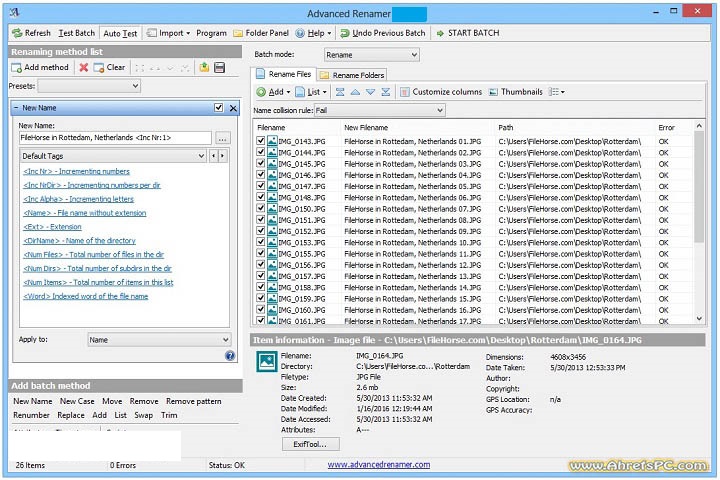Screen dimensions: 720x480
Task: Toggle Auto Test
Action: (x=120, y=33)
